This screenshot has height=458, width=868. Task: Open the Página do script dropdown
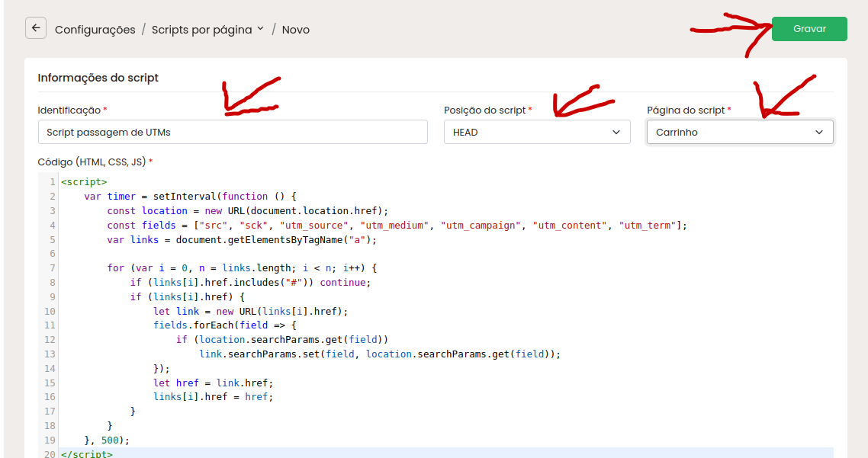(740, 132)
